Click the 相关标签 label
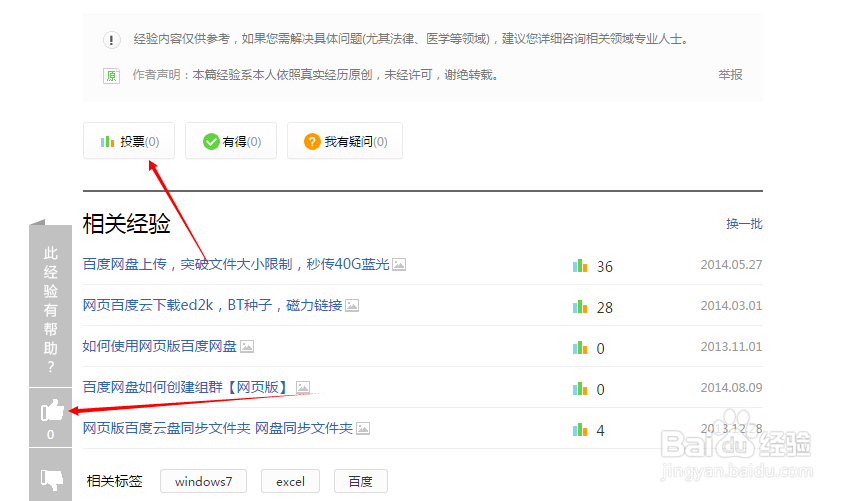Image resolution: width=862 pixels, height=501 pixels. point(114,481)
